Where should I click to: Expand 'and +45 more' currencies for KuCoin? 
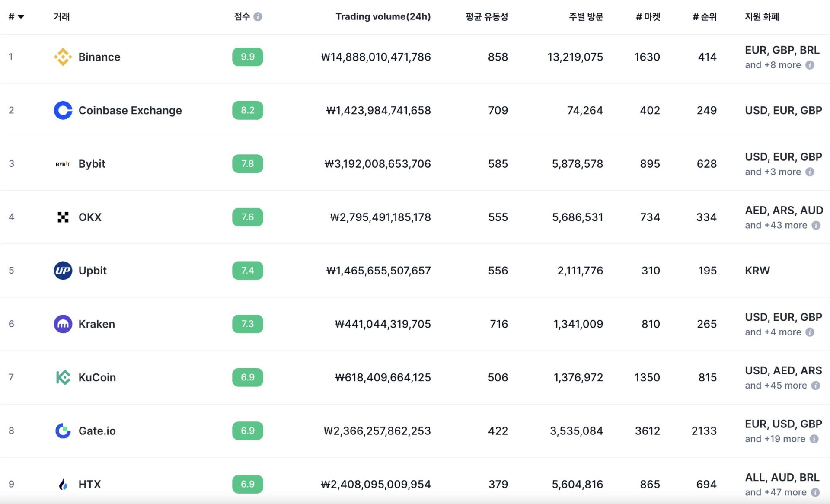776,386
